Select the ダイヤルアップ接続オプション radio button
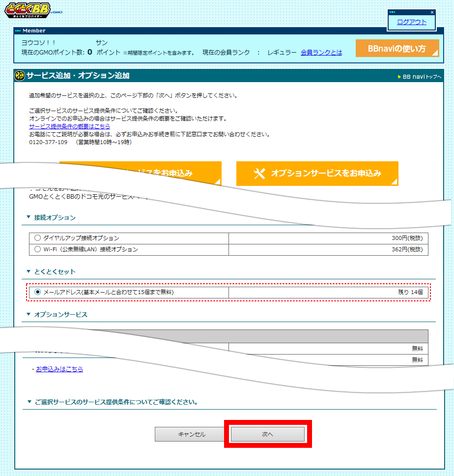 [37, 238]
